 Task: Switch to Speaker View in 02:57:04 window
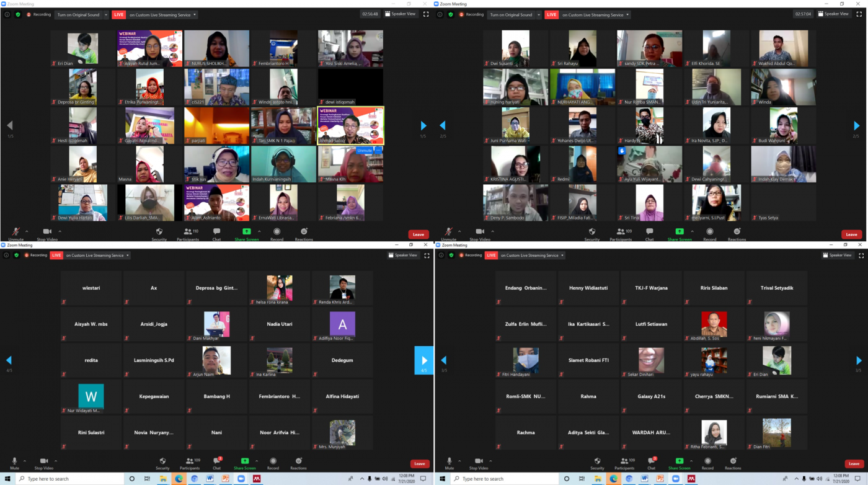pos(834,14)
